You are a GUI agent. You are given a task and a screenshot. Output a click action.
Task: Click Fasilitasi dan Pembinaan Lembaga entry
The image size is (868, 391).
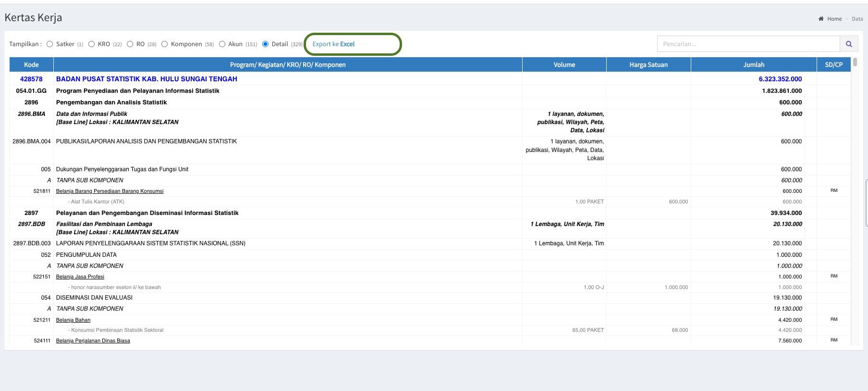click(x=104, y=224)
